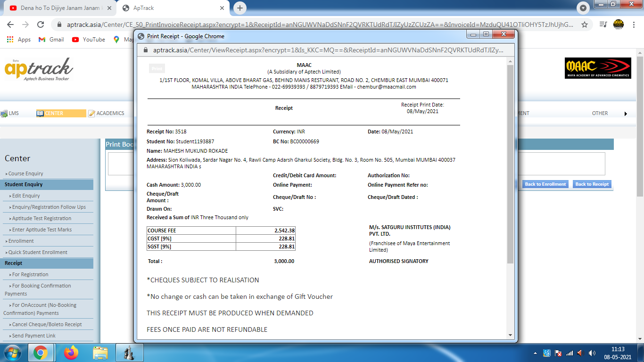Viewport: 644px width, 362px height.
Task: Open Firefox from the taskbar
Action: click(71, 352)
